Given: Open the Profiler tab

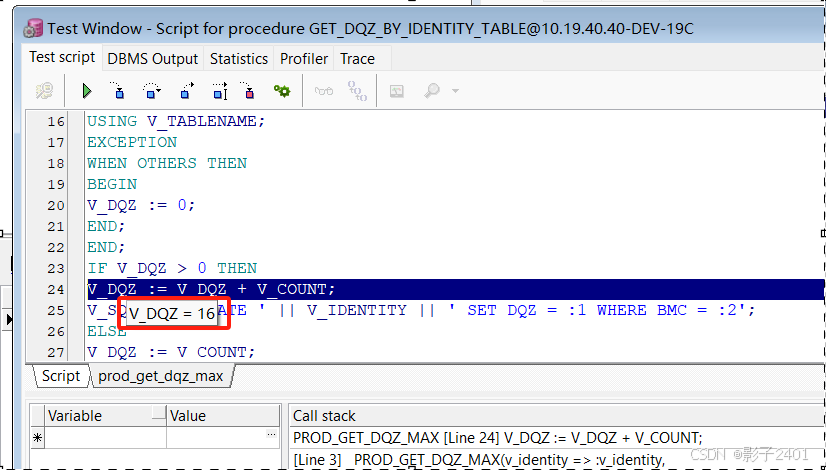Looking at the screenshot, I should (304, 58).
